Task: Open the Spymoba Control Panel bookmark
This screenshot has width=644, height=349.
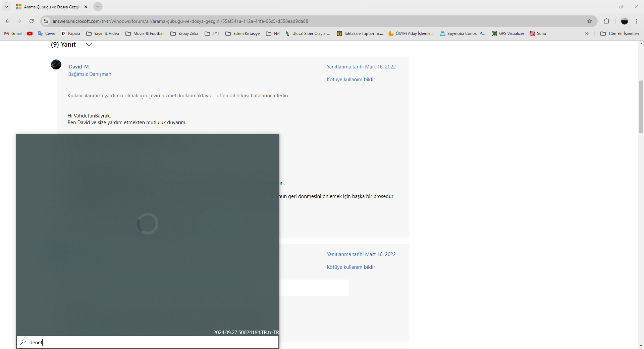Action: click(462, 34)
